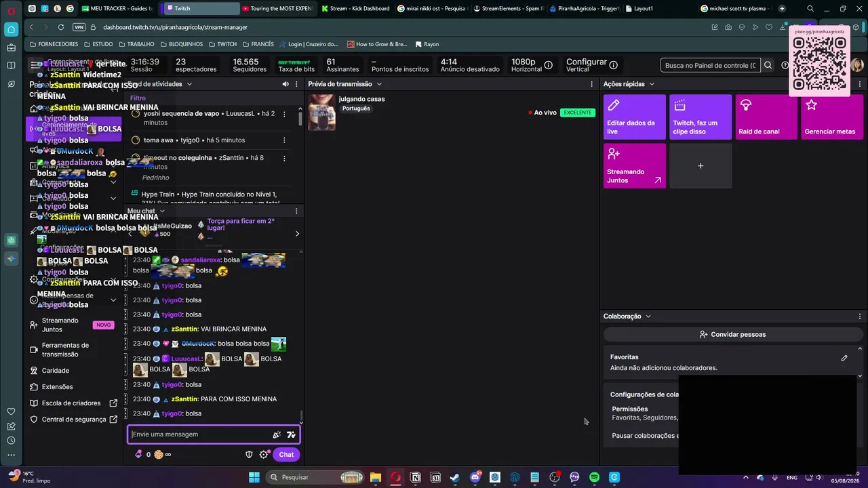Open a new browser tab

pos(782,9)
